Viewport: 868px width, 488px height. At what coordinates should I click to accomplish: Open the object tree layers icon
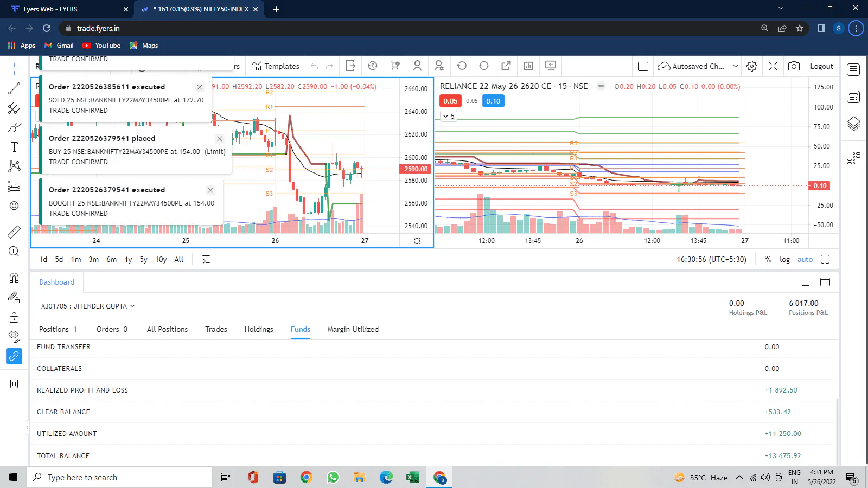pos(853,124)
